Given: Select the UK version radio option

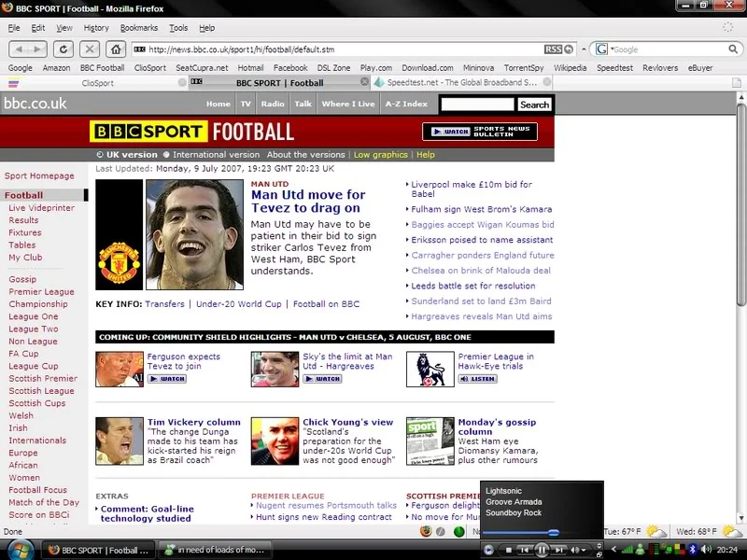Looking at the screenshot, I should pyautogui.click(x=100, y=154).
